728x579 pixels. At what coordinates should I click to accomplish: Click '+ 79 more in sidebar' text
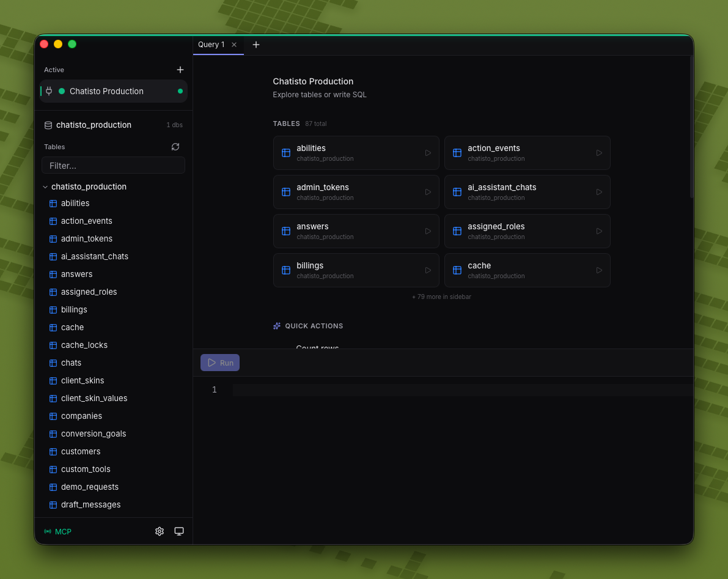coord(441,297)
